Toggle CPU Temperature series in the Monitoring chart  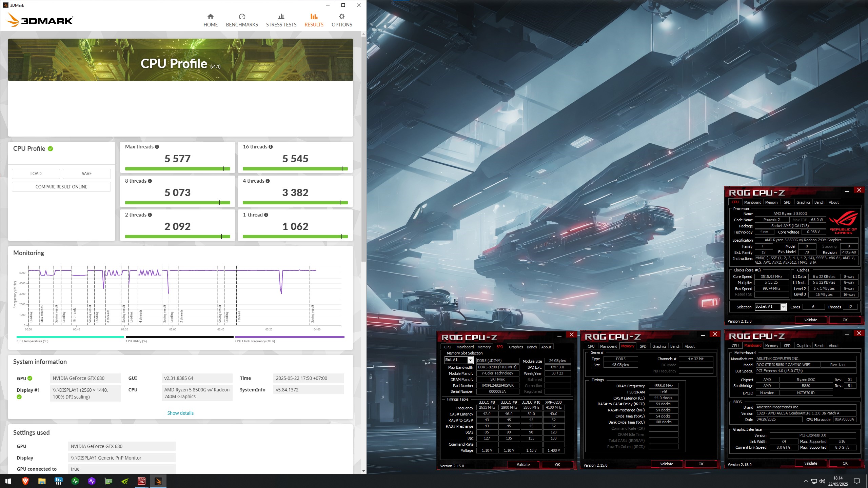70,339
